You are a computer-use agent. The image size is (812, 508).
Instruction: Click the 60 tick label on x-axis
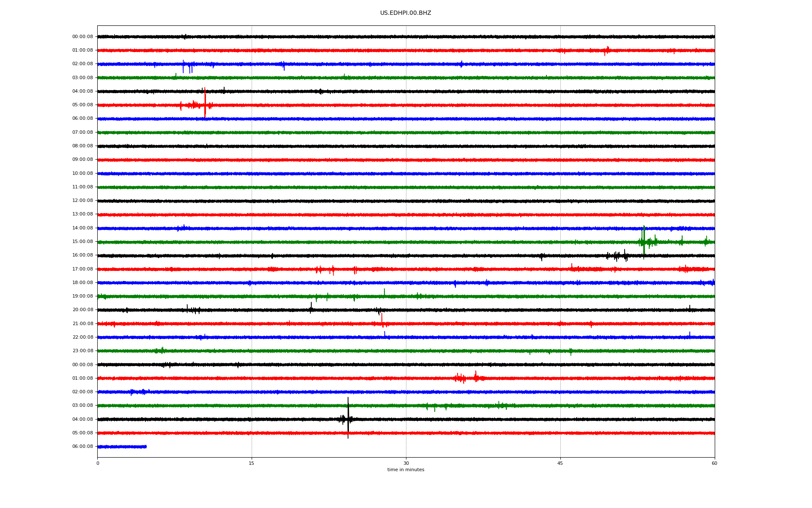(714, 463)
